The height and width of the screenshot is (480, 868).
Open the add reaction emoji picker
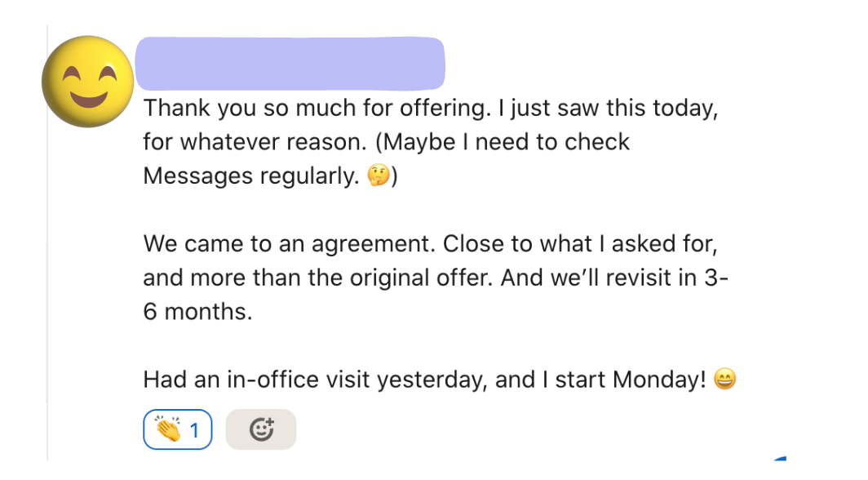(260, 429)
